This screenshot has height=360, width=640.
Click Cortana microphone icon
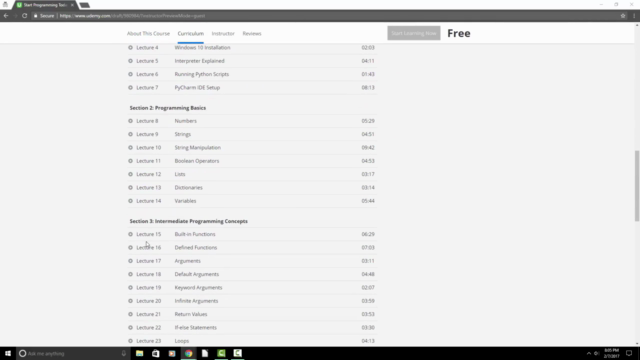124,353
